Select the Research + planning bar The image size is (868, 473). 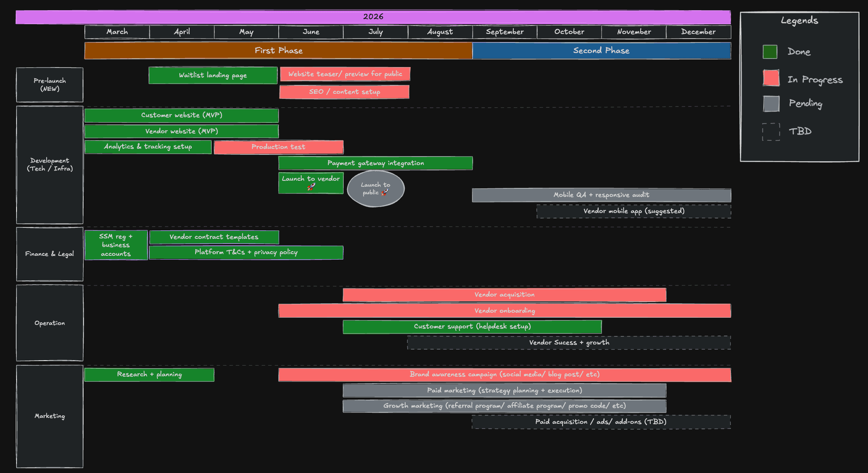click(x=149, y=375)
